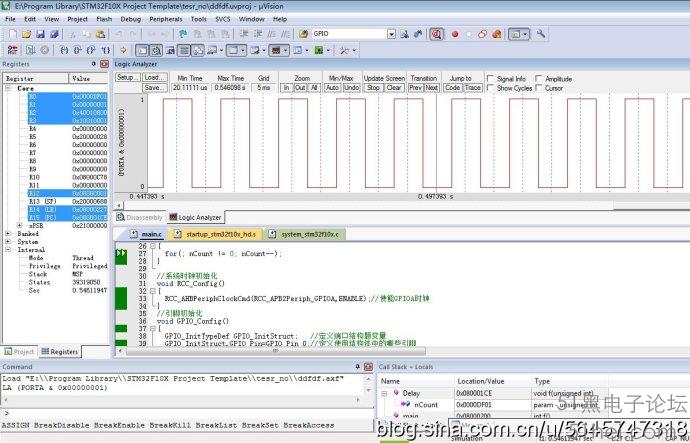Image resolution: width=690 pixels, height=443 pixels.
Task: Switch to the Project tab
Action: coord(19,352)
